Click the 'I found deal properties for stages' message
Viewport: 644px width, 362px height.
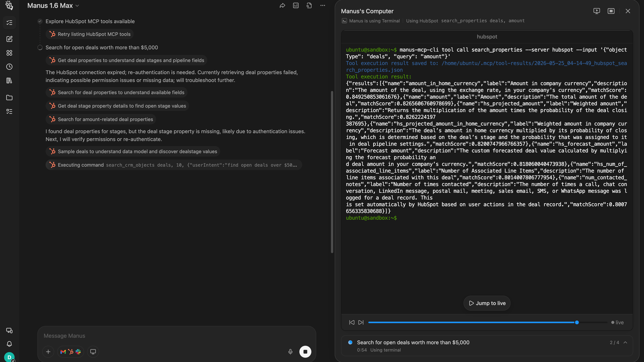(175, 135)
